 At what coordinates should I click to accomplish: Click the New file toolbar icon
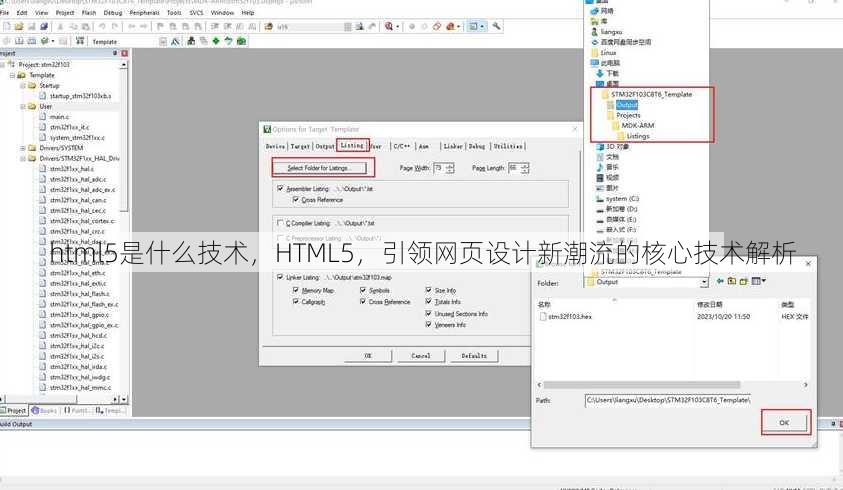6,26
